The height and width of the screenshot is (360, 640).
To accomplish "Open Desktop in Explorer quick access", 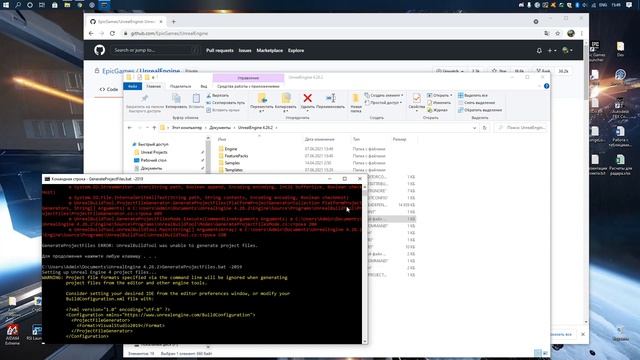I will click(153, 160).
